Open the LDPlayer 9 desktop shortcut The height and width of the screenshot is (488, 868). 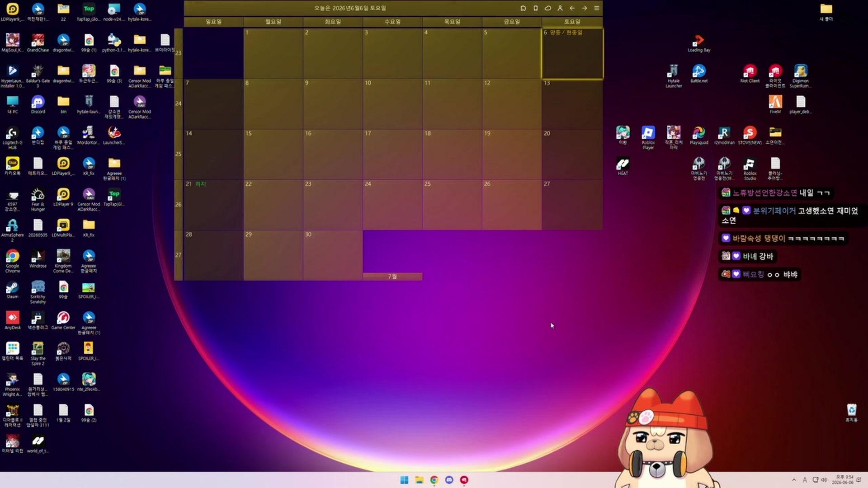tap(63, 197)
